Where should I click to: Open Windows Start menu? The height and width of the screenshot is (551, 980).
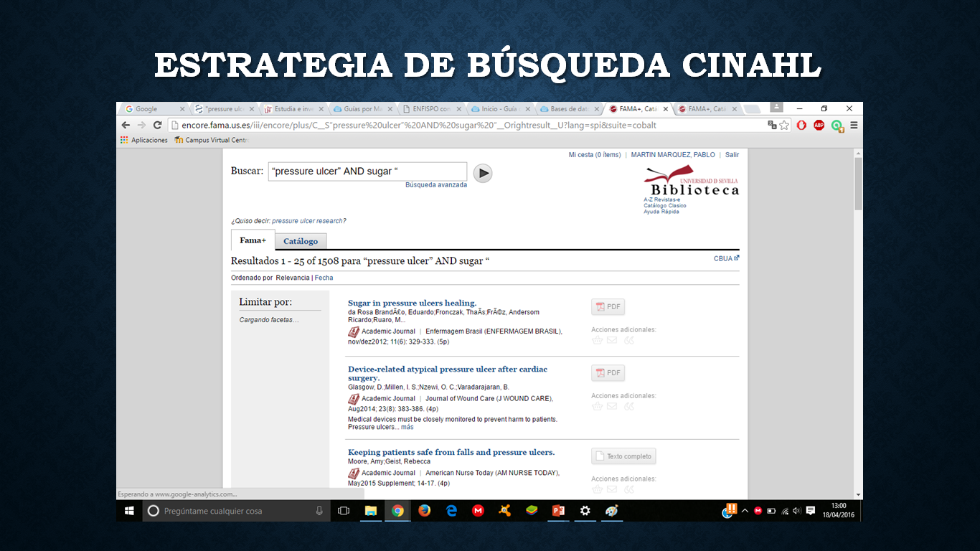tap(130, 511)
